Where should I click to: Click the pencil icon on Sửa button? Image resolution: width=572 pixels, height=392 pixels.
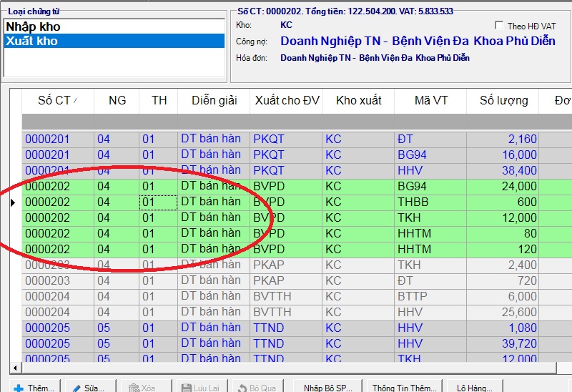(77, 388)
